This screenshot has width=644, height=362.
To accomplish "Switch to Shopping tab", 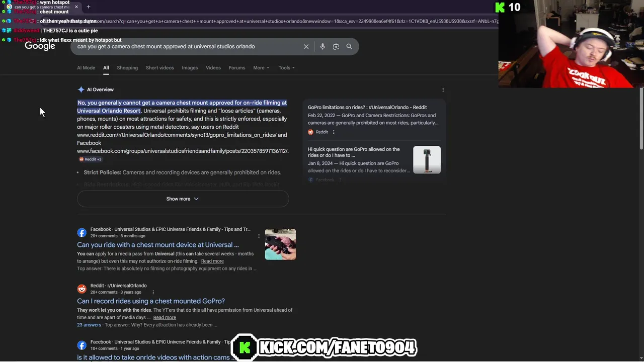I will [x=127, y=68].
